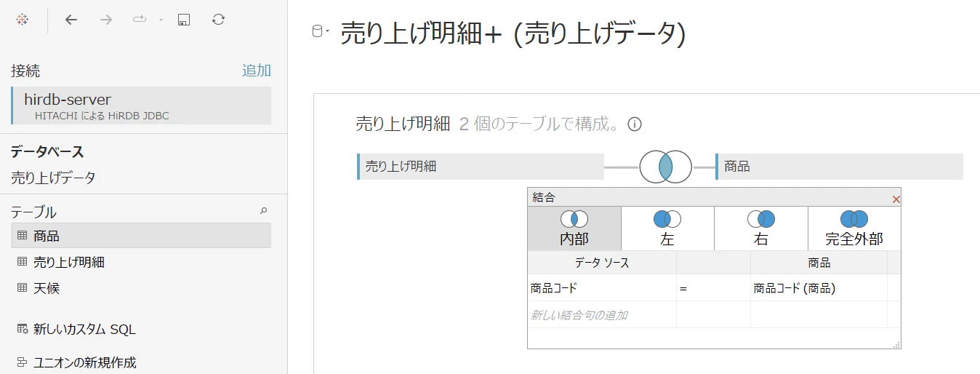Select the 左 left join type
This screenshot has height=374, width=980.
click(667, 228)
